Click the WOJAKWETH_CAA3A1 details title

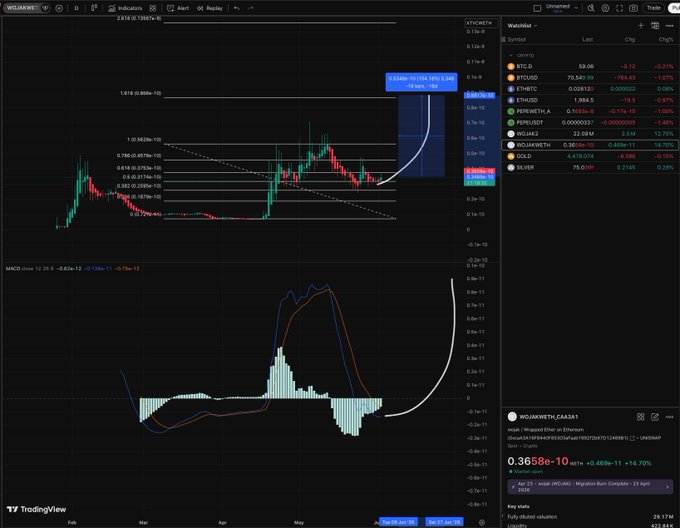pyautogui.click(x=549, y=417)
